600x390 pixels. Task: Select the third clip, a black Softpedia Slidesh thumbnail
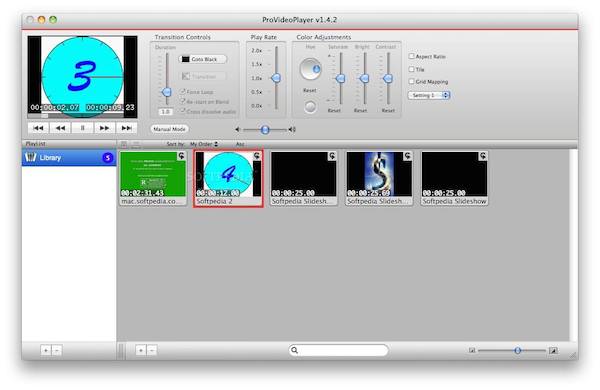(x=304, y=178)
